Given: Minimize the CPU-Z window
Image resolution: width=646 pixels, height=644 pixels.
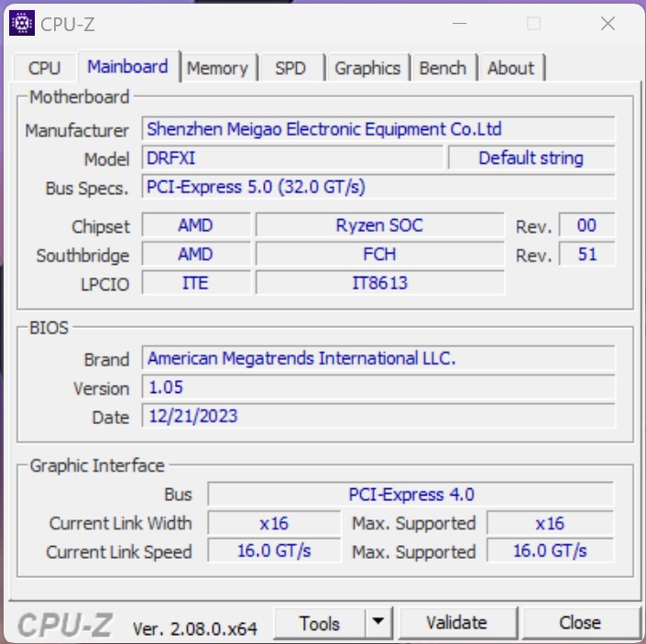Looking at the screenshot, I should [x=459, y=24].
